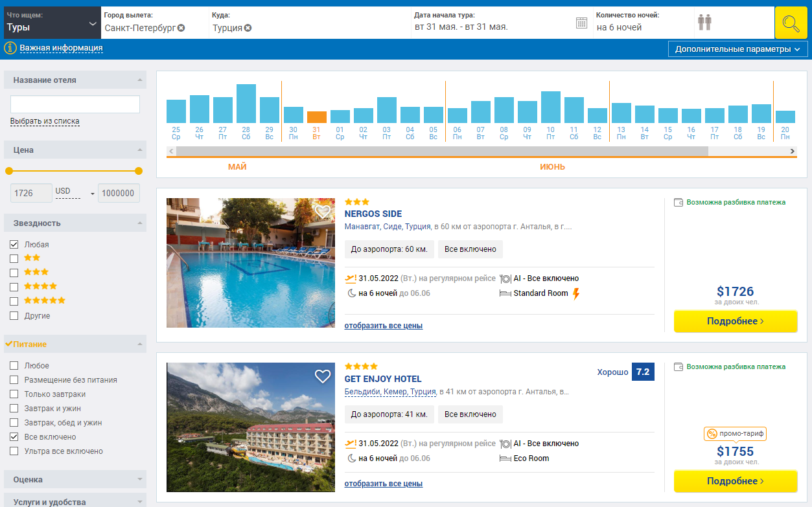The height and width of the screenshot is (507, 812).
Task: Remove Турция destination tag
Action: click(248, 28)
